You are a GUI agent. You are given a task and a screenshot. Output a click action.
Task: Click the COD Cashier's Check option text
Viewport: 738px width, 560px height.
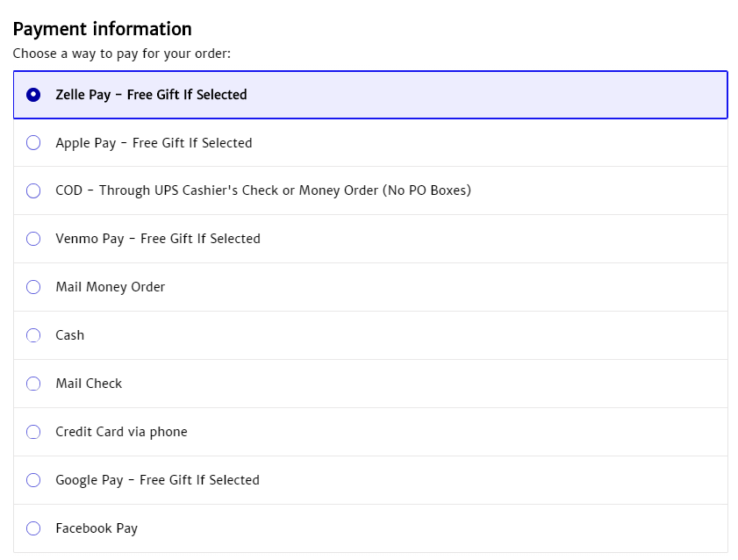pos(263,190)
